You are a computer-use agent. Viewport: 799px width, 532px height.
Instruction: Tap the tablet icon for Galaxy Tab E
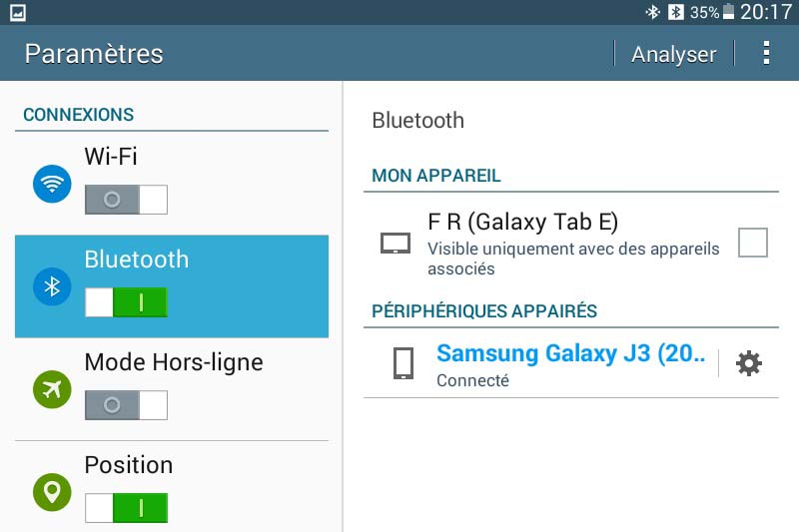[396, 243]
